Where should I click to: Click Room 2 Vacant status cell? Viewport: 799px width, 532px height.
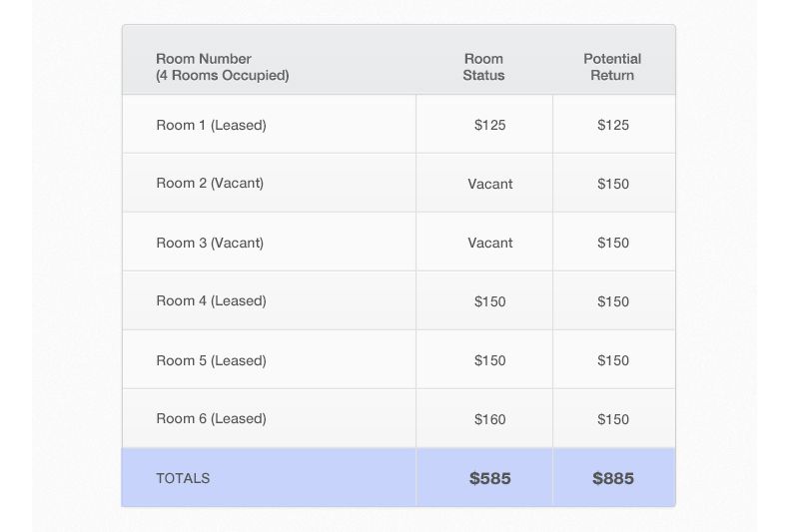point(490,184)
